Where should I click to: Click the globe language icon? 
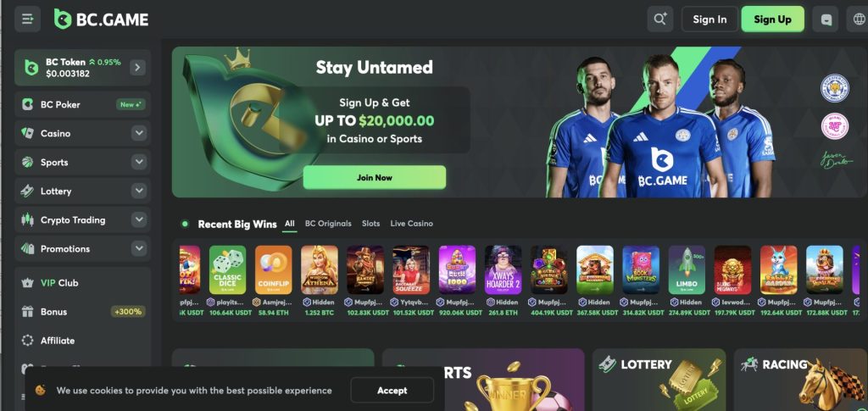[857, 19]
